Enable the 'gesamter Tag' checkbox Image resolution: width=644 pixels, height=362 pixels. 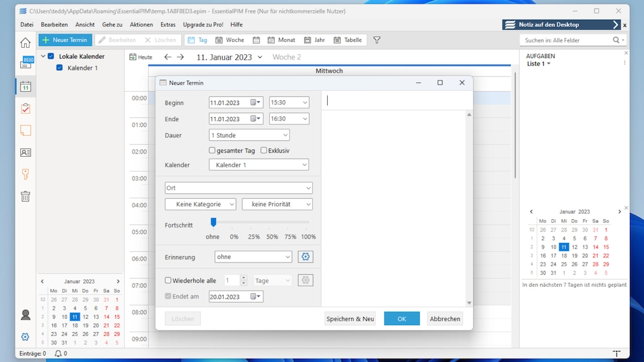212,150
